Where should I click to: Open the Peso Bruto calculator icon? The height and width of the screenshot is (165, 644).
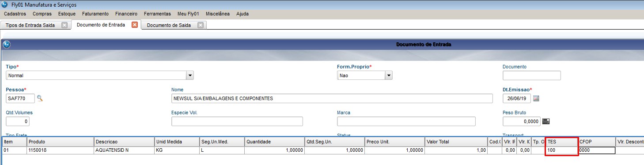(546, 121)
